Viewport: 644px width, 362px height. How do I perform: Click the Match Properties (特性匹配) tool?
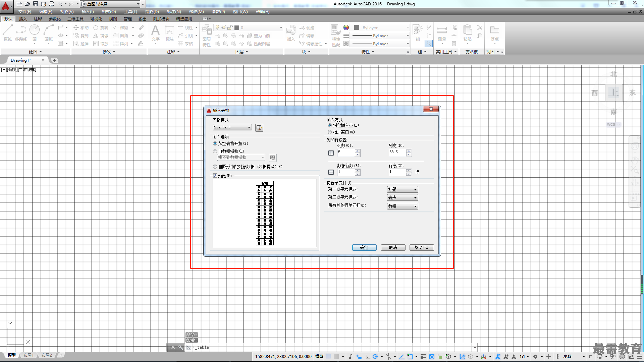[336, 36]
